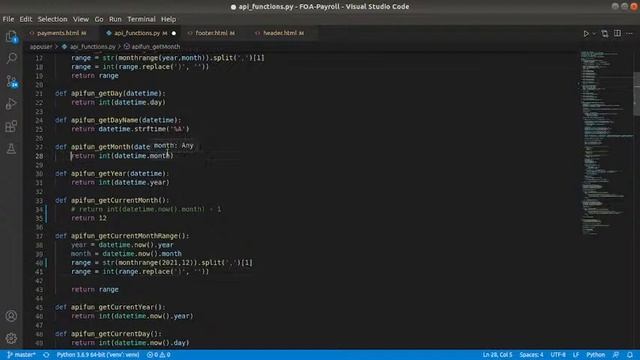Click appuser breadcrumb segment
This screenshot has height=360, width=640.
pos(41,47)
